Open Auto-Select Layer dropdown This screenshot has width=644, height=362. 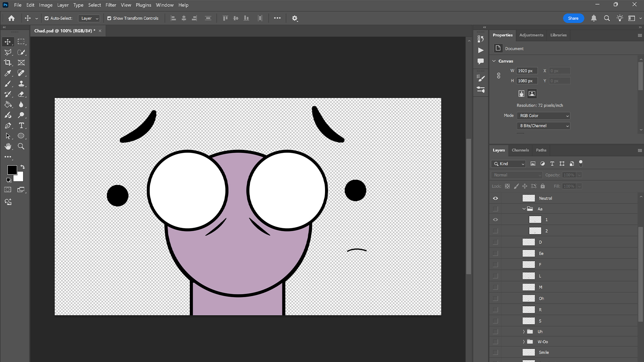pos(89,18)
